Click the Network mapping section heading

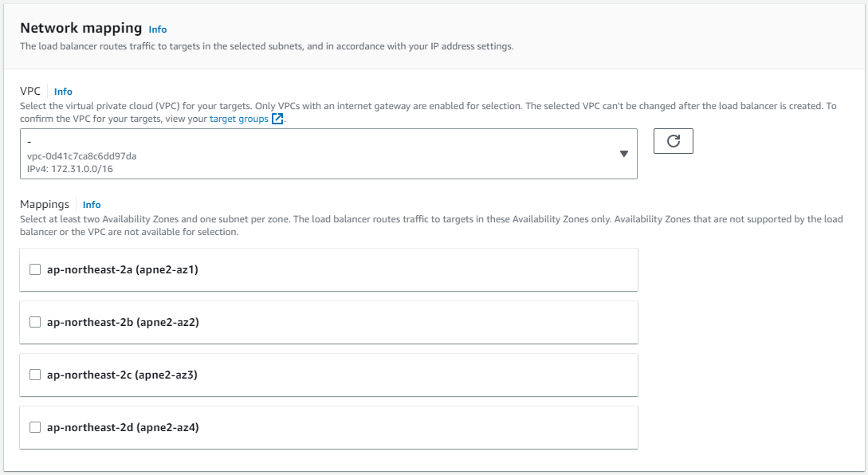(81, 28)
